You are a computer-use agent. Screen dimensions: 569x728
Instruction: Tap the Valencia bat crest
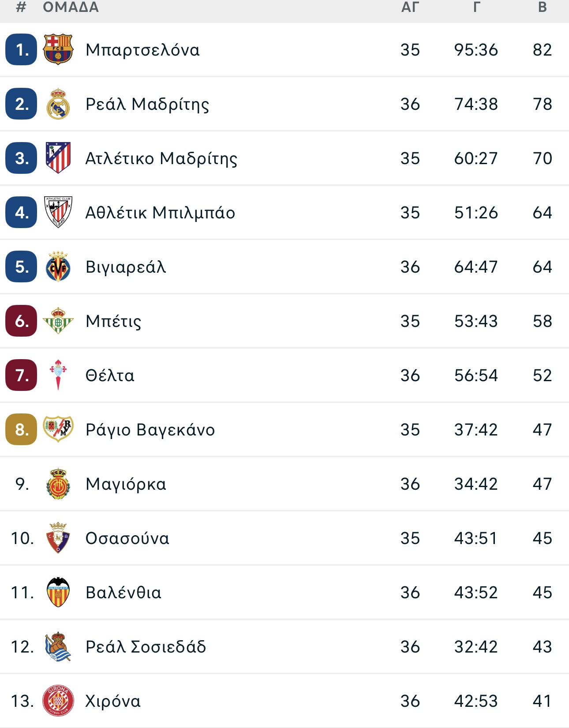pos(58,592)
